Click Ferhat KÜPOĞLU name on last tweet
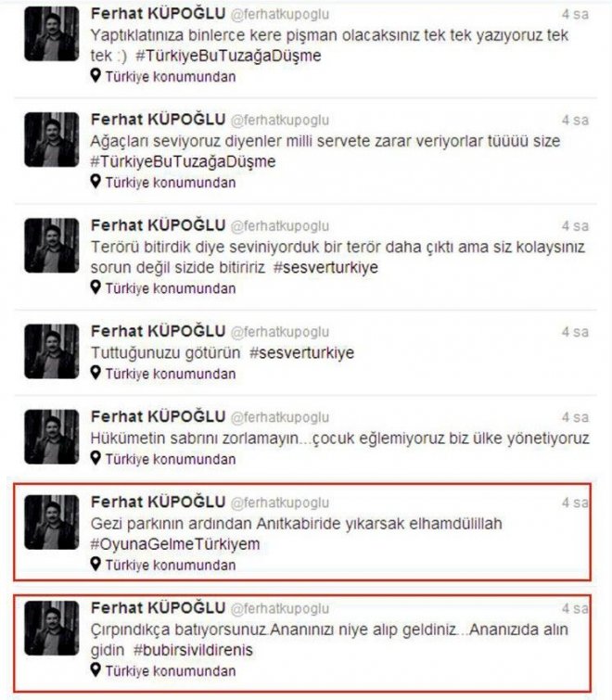This screenshot has width=612, height=700. click(x=158, y=607)
